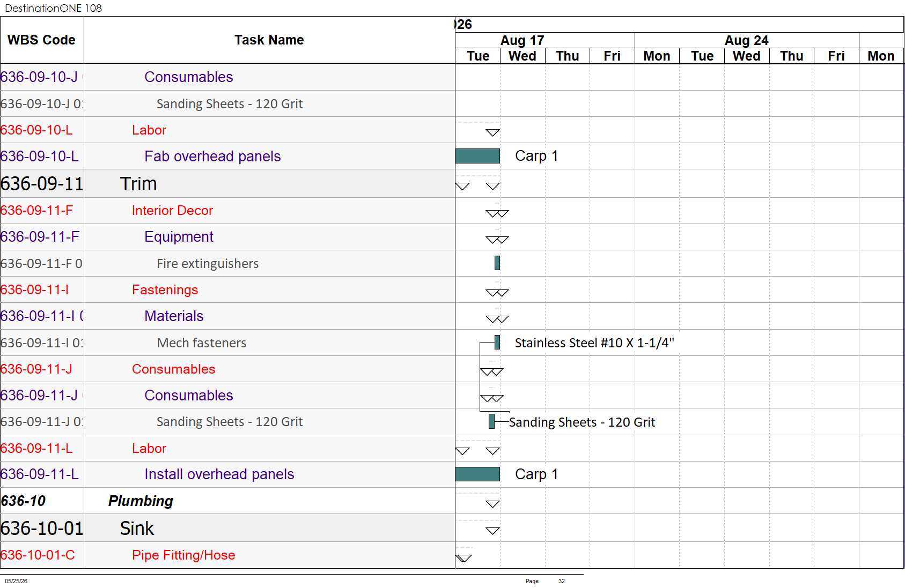905x588 pixels.
Task: Select the Fab overhead panels task name
Action: click(212, 156)
